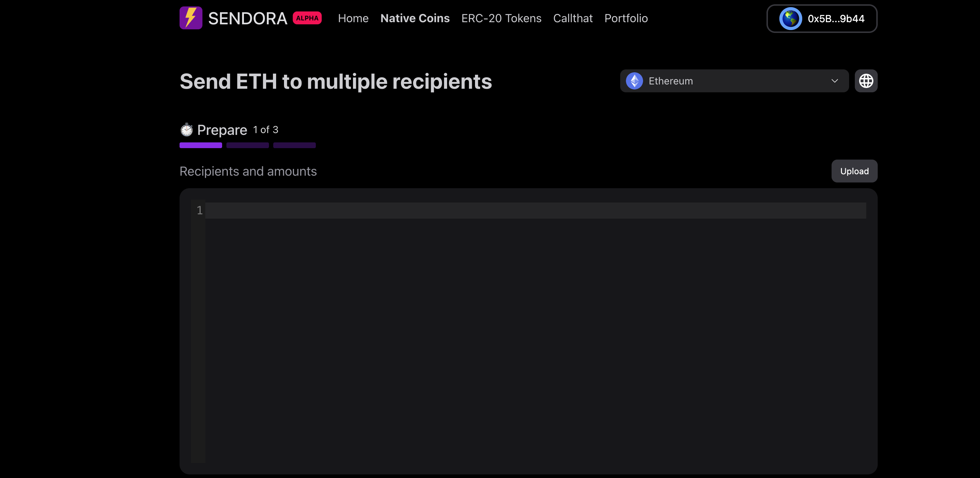The width and height of the screenshot is (980, 478).
Task: Click the stopwatch icon beside Prepare
Action: [x=186, y=130]
